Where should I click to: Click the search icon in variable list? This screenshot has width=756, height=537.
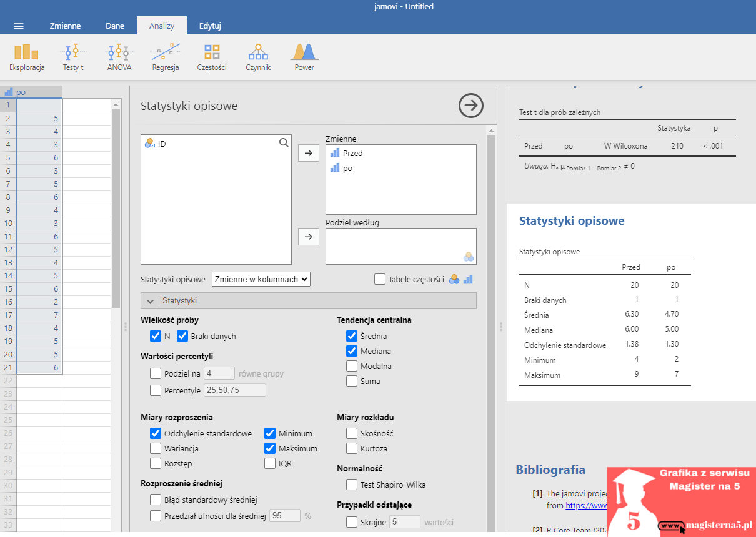click(x=284, y=143)
